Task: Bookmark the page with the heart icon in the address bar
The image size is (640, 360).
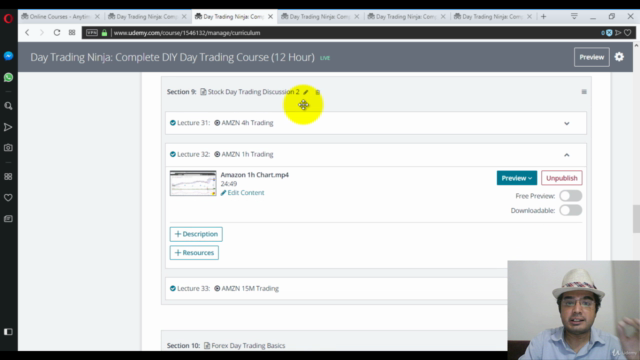Action: tap(628, 33)
